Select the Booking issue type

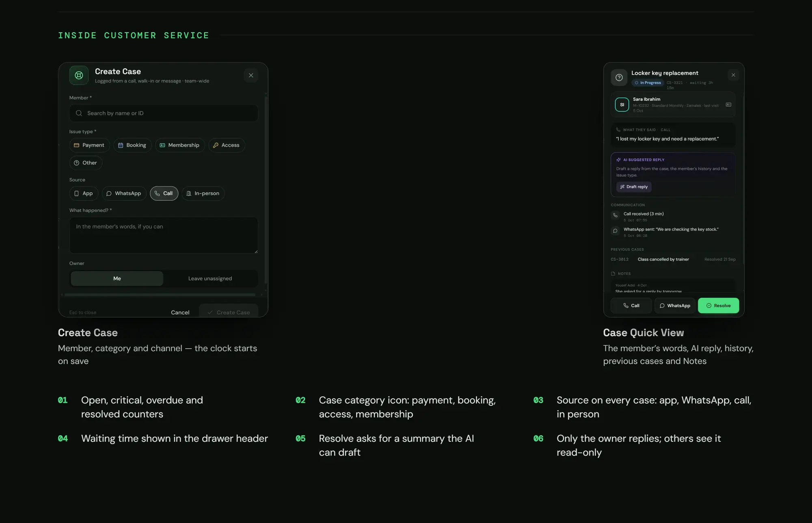pos(132,145)
